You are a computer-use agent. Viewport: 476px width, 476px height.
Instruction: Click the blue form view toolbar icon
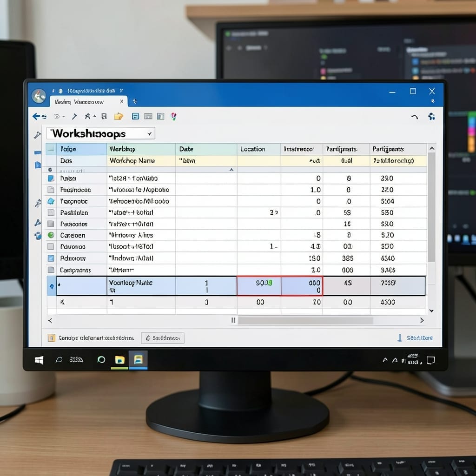coord(135,116)
